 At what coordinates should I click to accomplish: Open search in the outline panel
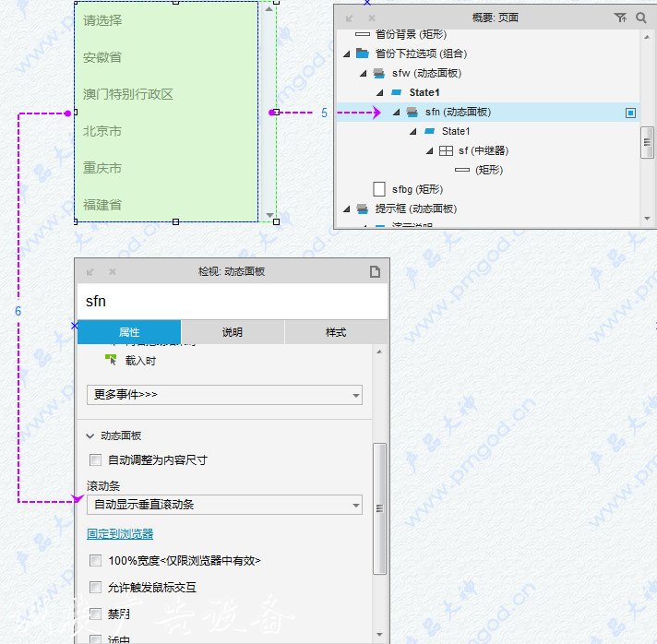(640, 18)
